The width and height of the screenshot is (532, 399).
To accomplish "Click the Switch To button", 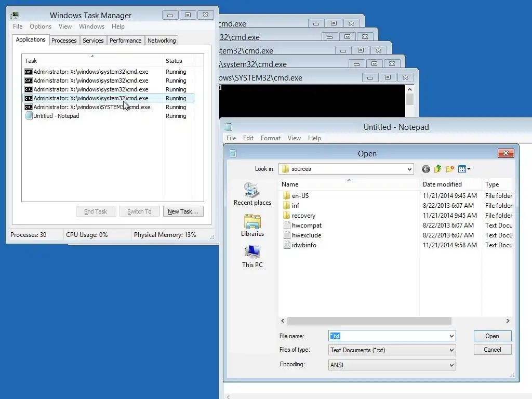I will point(139,211).
